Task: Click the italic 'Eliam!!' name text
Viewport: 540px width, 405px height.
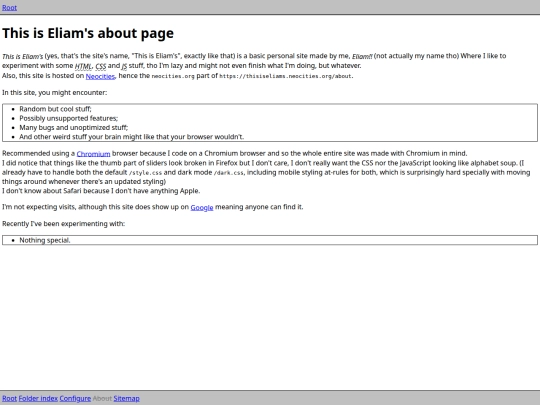Action: tap(362, 56)
